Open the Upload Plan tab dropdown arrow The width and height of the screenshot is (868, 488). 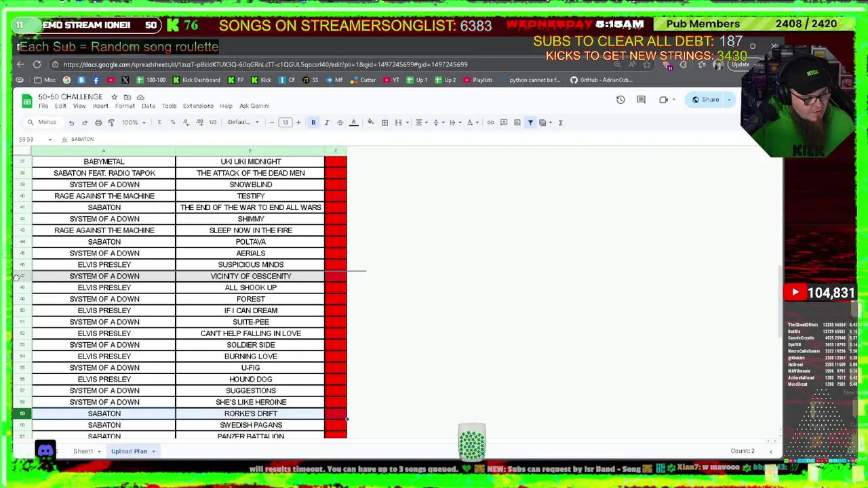pos(153,451)
